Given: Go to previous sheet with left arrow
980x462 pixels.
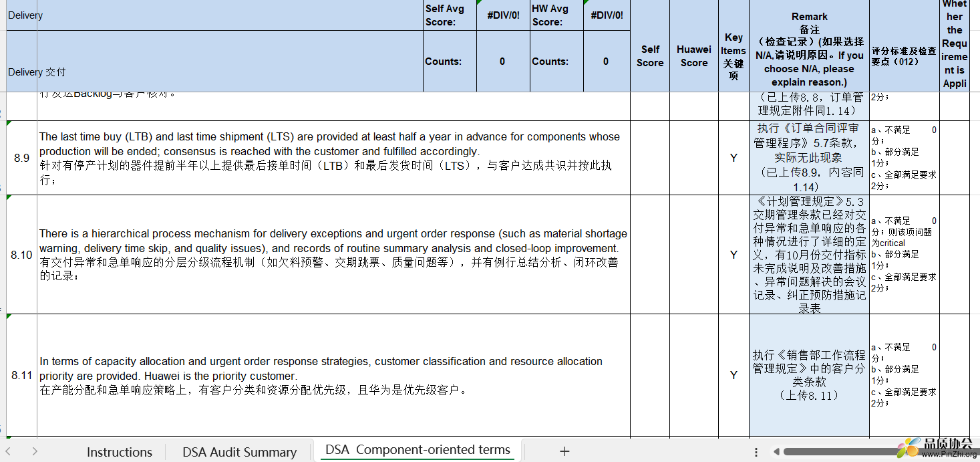Looking at the screenshot, I should (x=9, y=451).
